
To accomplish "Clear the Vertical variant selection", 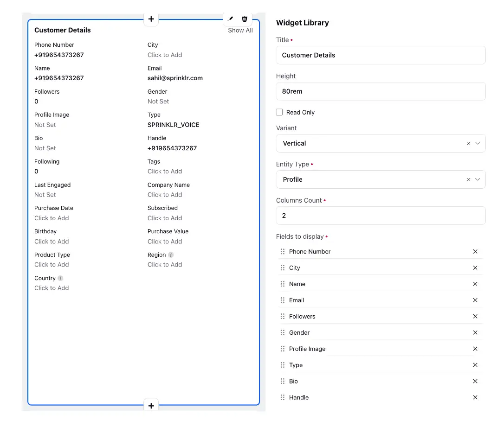I will (468, 143).
